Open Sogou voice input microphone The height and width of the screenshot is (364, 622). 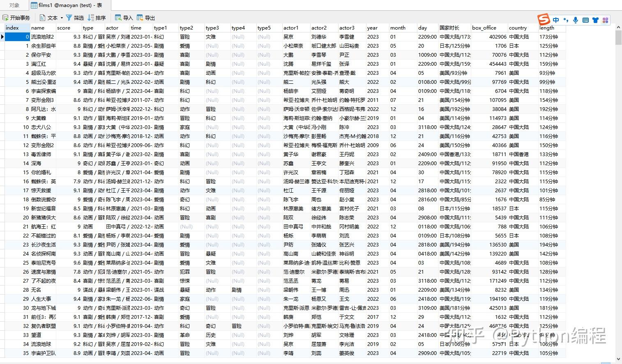(576, 20)
